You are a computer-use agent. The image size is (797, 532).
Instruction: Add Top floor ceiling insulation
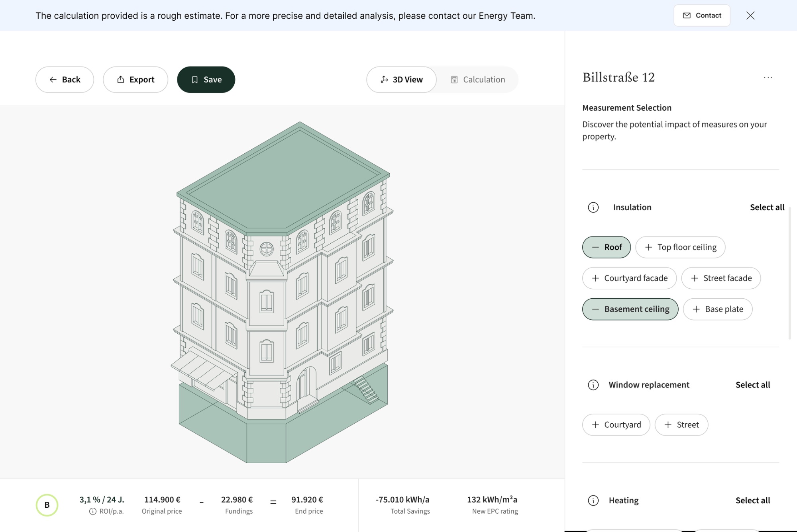click(x=680, y=247)
